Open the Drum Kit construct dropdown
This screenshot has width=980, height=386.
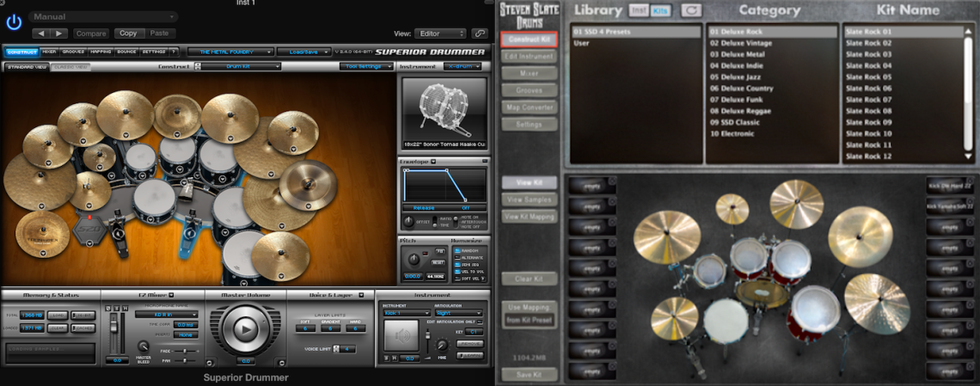click(242, 66)
